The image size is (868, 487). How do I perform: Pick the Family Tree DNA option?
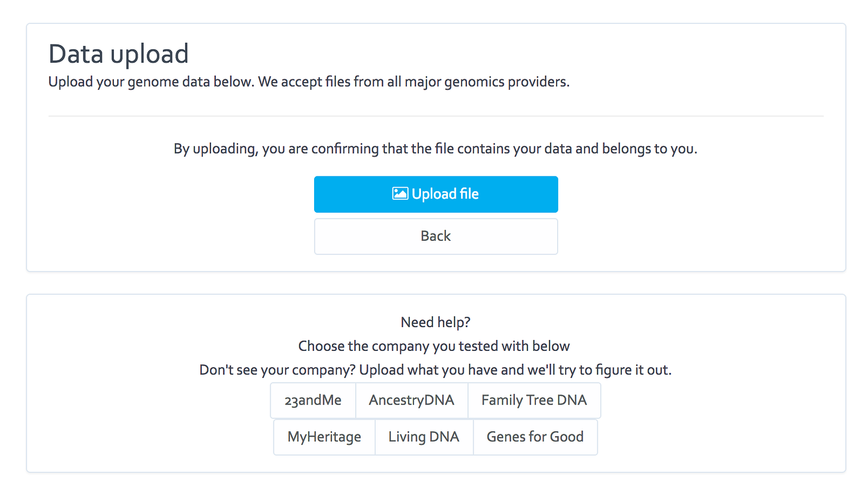(x=534, y=401)
